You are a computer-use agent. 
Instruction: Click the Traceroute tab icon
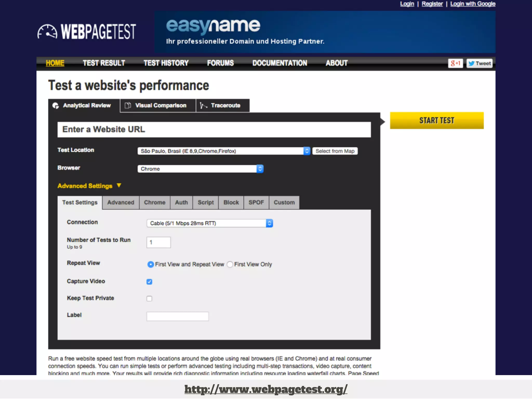click(203, 105)
